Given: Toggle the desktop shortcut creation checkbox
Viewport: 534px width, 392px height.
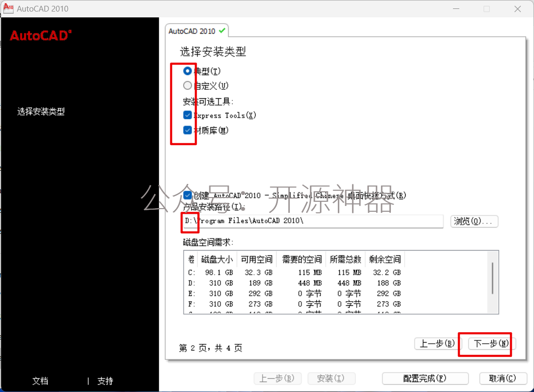Looking at the screenshot, I should pyautogui.click(x=187, y=195).
